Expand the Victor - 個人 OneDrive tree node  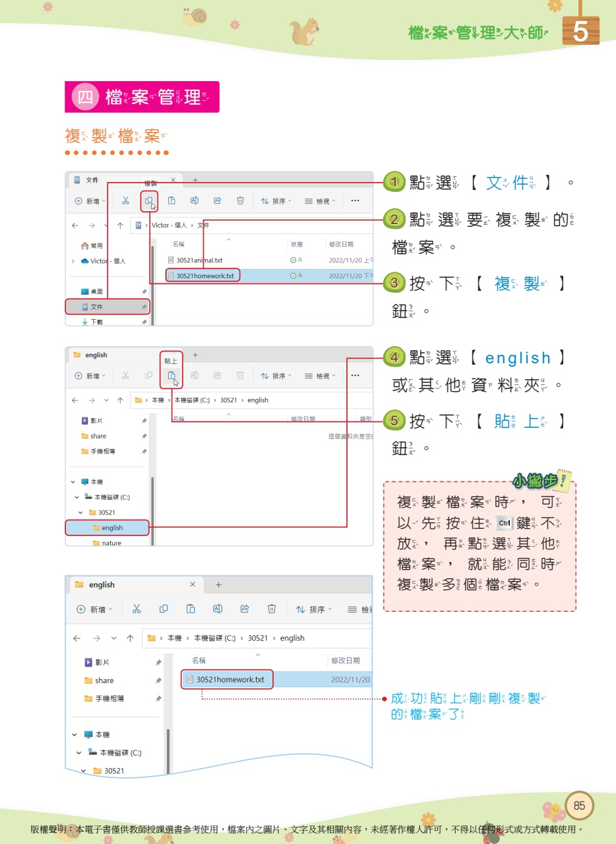coord(73,261)
